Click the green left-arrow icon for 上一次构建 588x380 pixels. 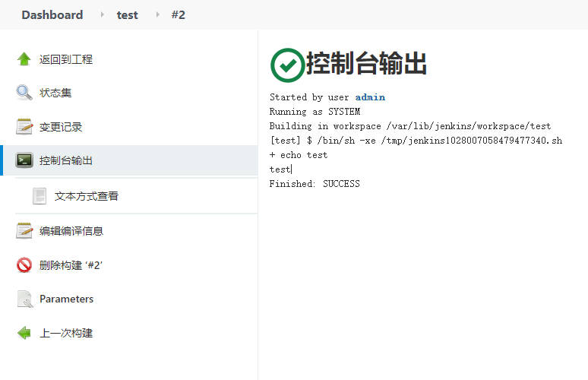(x=24, y=333)
